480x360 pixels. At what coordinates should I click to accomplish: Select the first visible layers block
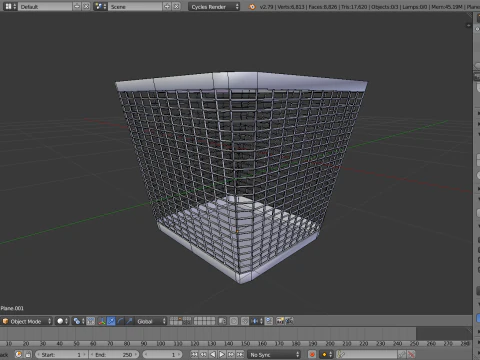click(x=180, y=321)
